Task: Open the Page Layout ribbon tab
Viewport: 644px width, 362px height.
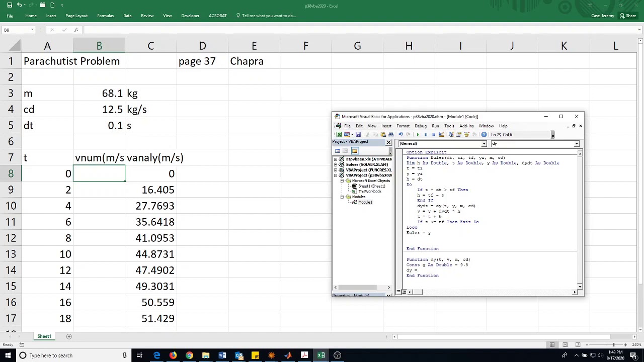Action: click(76, 16)
